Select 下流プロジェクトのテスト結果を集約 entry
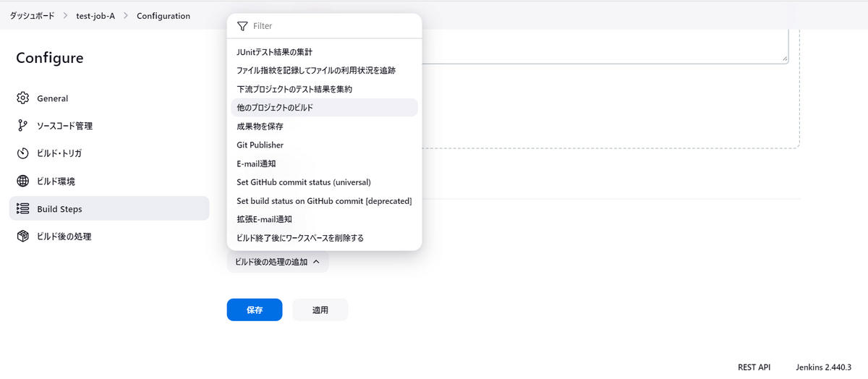 pyautogui.click(x=324, y=89)
